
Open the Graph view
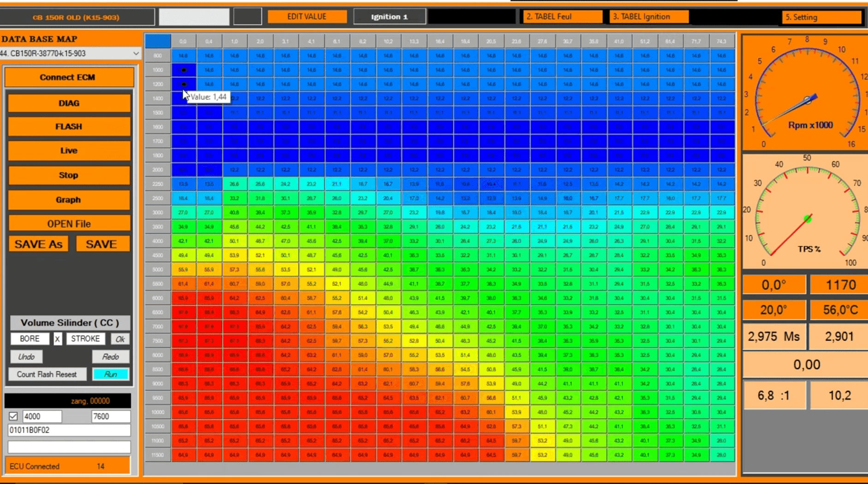69,200
